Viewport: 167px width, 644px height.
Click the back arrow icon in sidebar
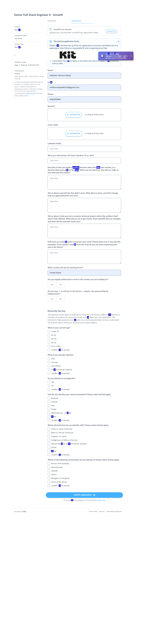click(x=15, y=55)
